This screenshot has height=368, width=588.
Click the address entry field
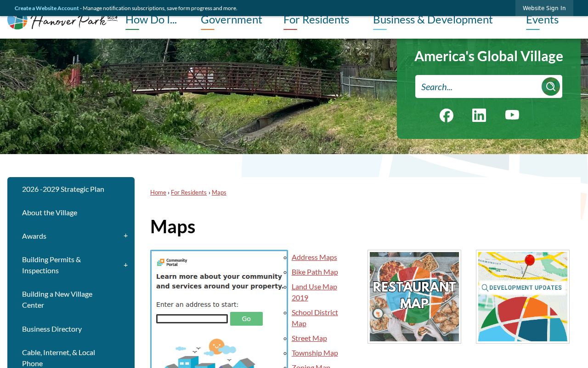192,319
